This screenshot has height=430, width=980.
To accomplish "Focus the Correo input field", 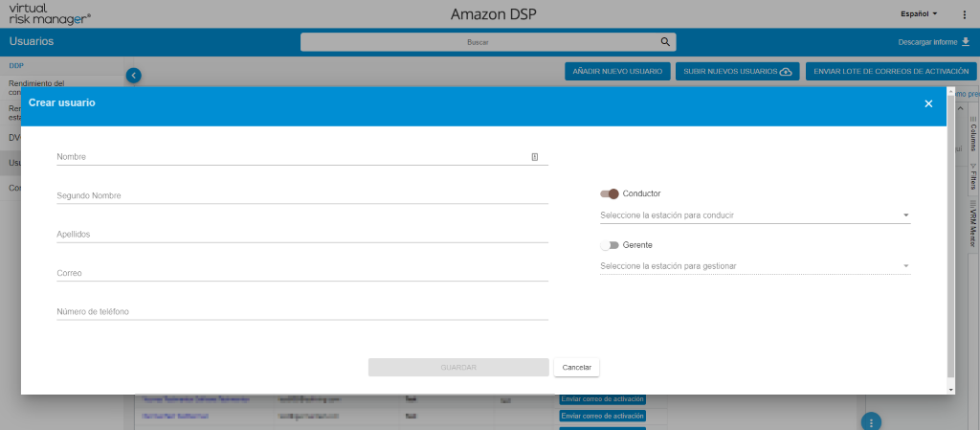I will [x=302, y=273].
